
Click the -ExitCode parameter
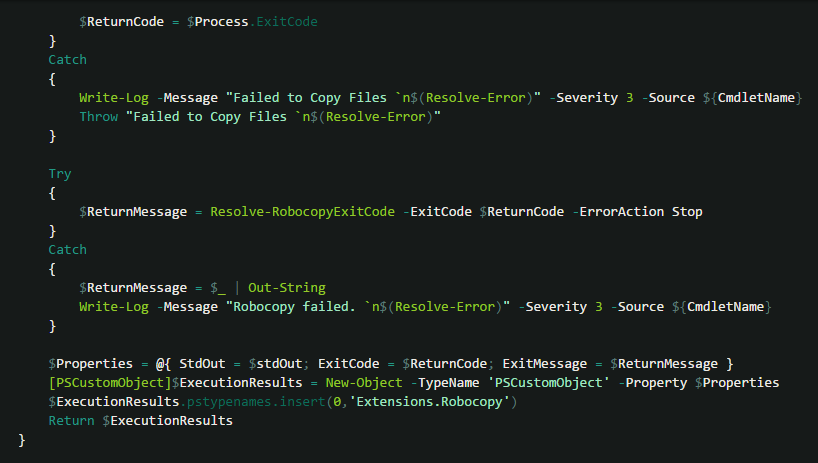pyautogui.click(x=437, y=212)
